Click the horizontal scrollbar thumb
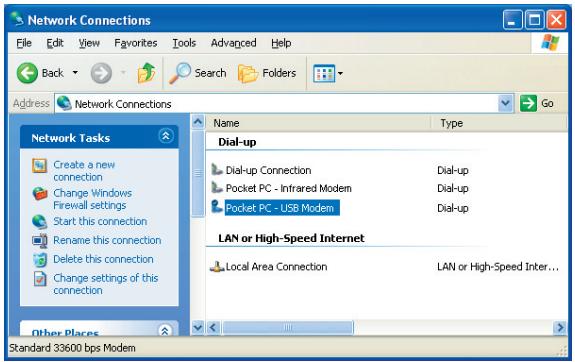 pyautogui.click(x=288, y=327)
